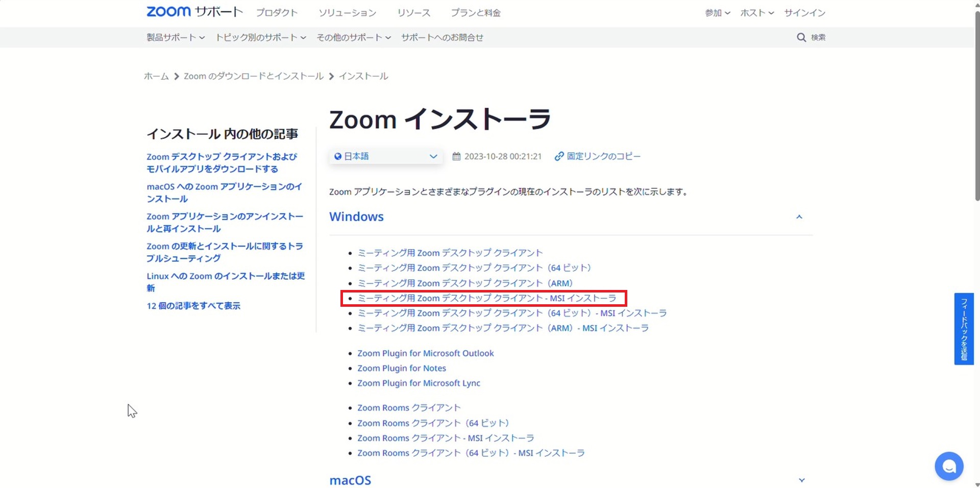Open the トラブルシューティング article link
Screen dimensions: 980x488
[x=225, y=252]
